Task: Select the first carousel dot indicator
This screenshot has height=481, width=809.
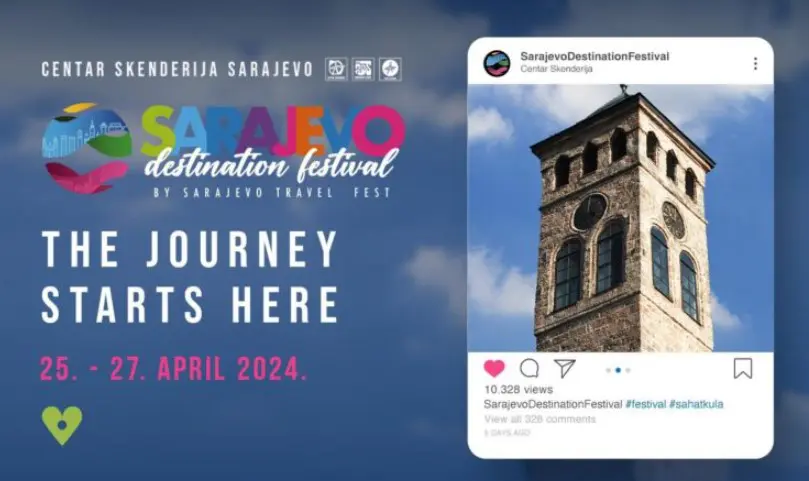Action: 608,370
